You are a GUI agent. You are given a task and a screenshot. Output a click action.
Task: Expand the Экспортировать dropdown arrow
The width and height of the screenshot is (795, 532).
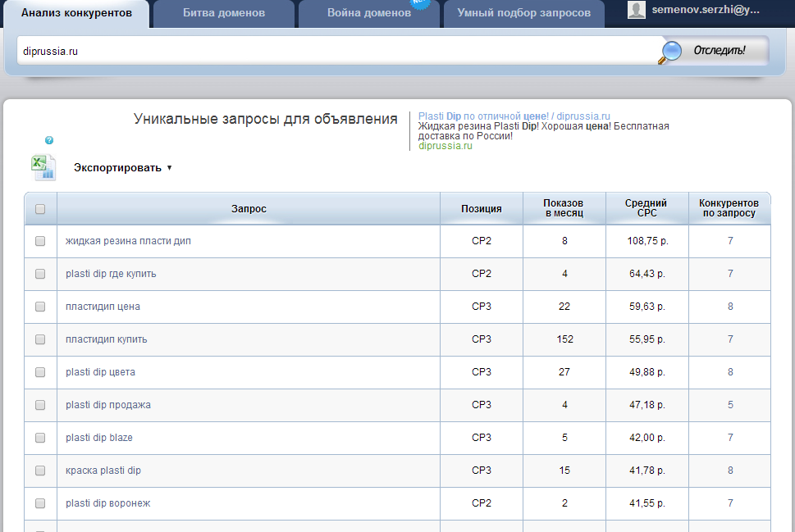169,168
